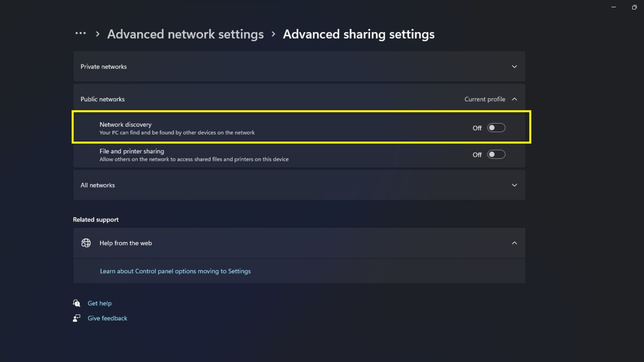Click the Public networks section header
The image size is (644, 362).
[103, 99]
